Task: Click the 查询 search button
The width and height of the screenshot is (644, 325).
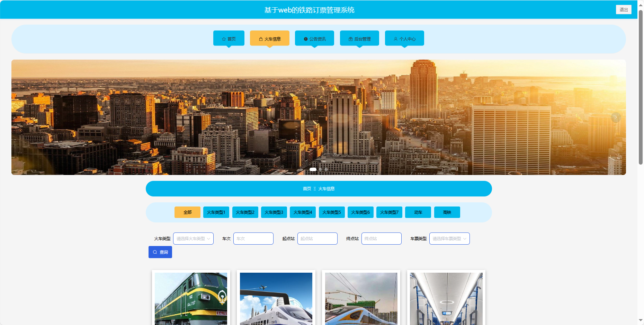Action: 160,252
